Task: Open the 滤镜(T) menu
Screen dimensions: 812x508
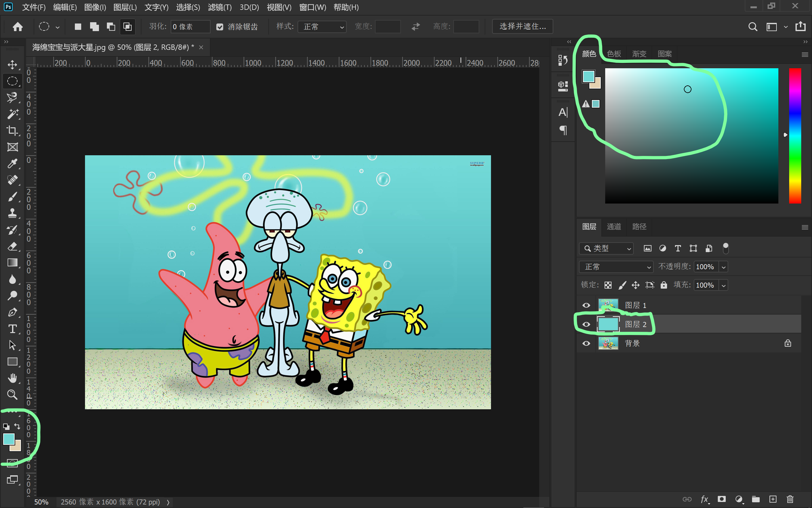Action: 220,7
